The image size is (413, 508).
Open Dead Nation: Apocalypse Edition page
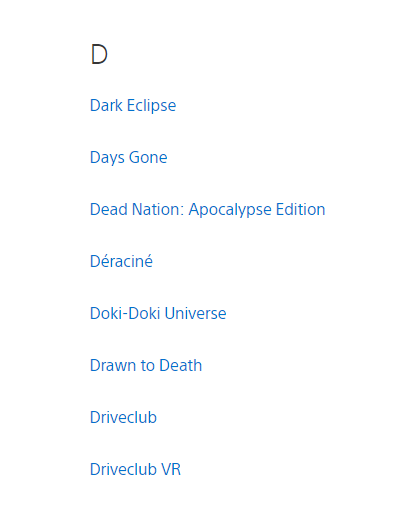click(x=207, y=210)
